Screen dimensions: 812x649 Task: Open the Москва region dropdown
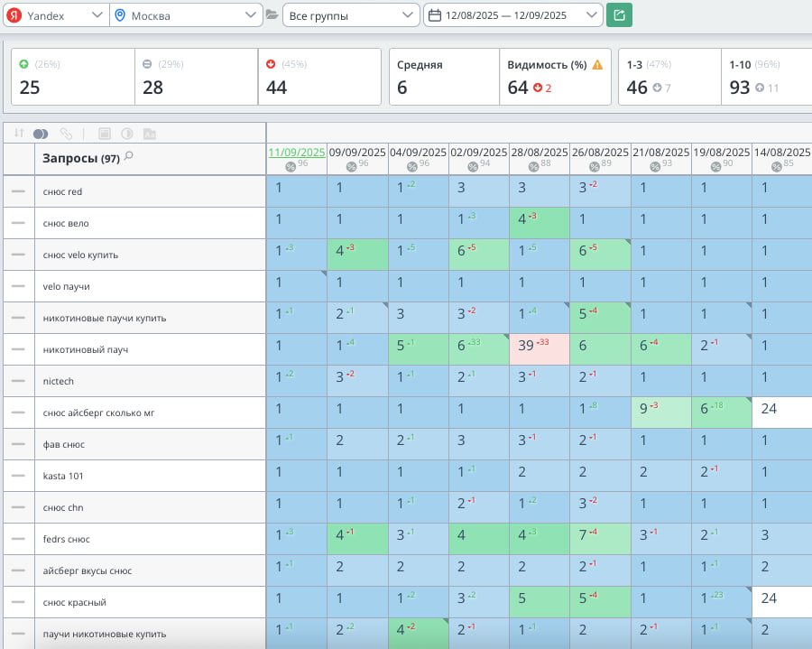coord(187,15)
